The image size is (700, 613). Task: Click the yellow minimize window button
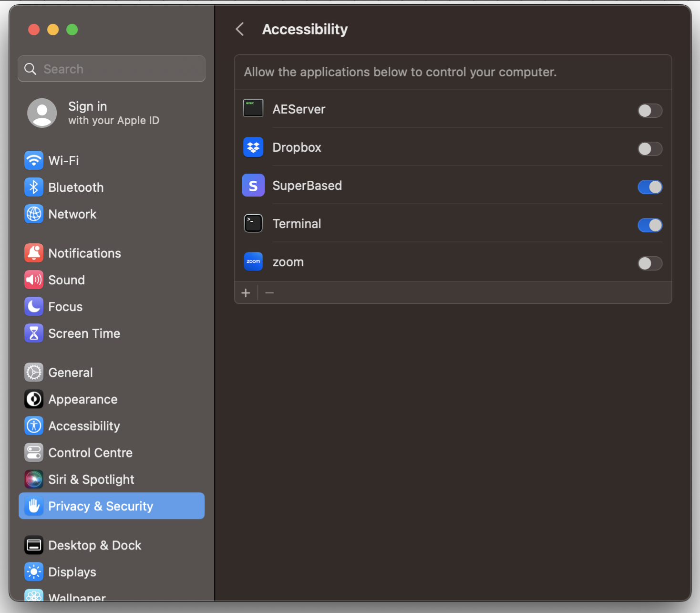[x=53, y=30]
